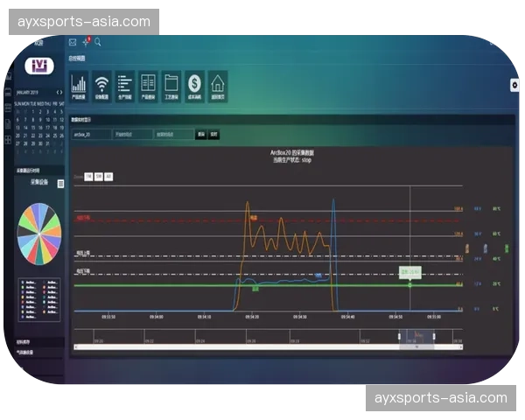525x420 pixels.
Task: Open the mail envelope icon
Action: pyautogui.click(x=73, y=41)
